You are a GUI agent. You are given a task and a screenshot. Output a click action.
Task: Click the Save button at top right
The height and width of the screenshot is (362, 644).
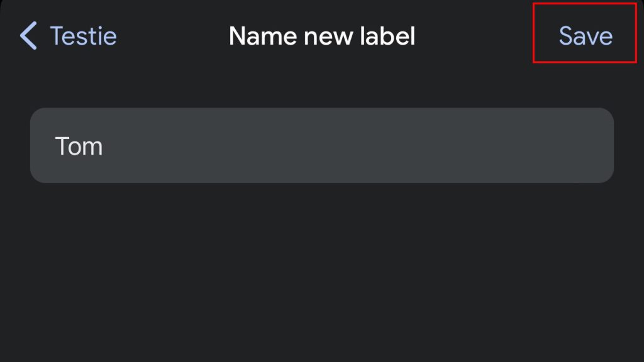(x=584, y=36)
